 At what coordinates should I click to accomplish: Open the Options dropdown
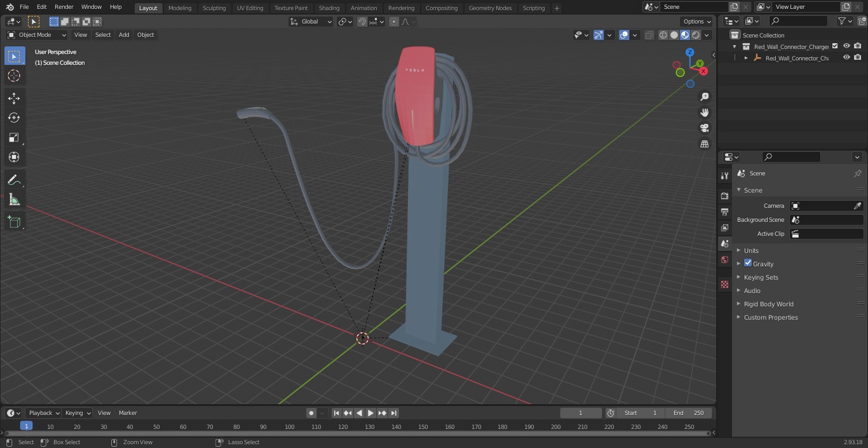pos(697,22)
